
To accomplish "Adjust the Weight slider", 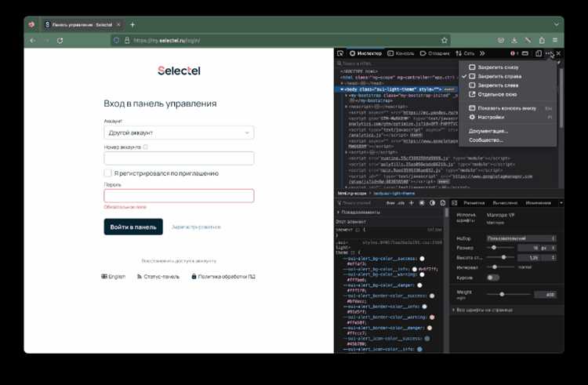I will [509, 294].
